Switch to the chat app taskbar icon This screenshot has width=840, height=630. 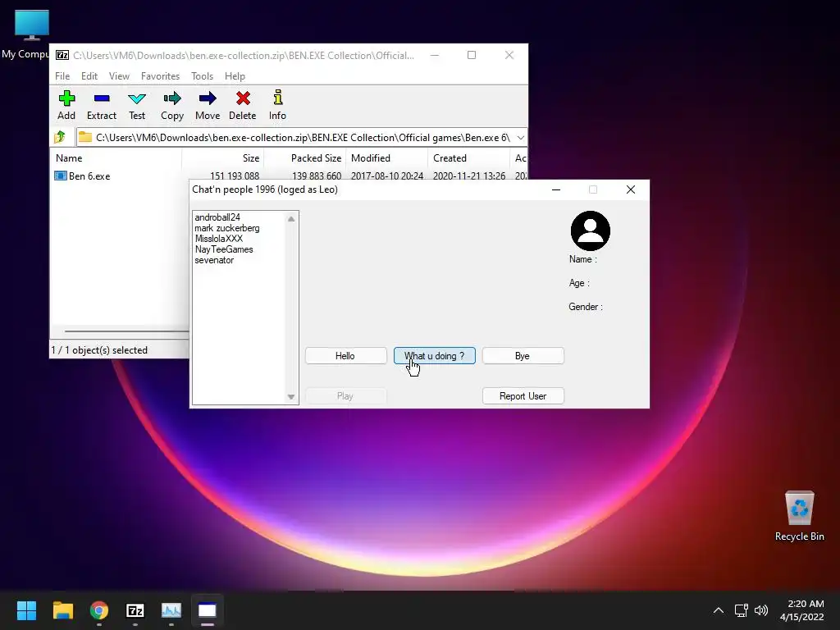(208, 610)
